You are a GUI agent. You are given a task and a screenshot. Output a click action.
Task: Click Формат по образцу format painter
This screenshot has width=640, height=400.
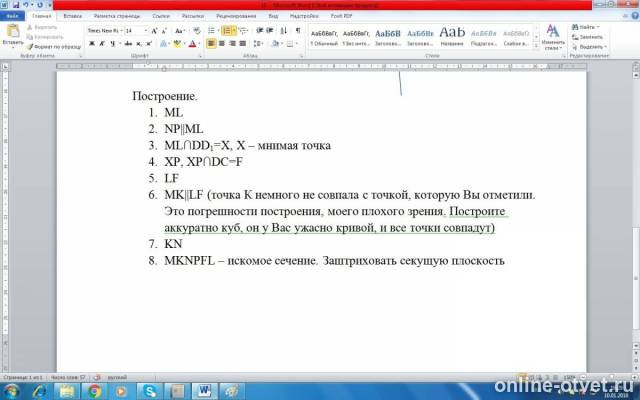[x=54, y=47]
